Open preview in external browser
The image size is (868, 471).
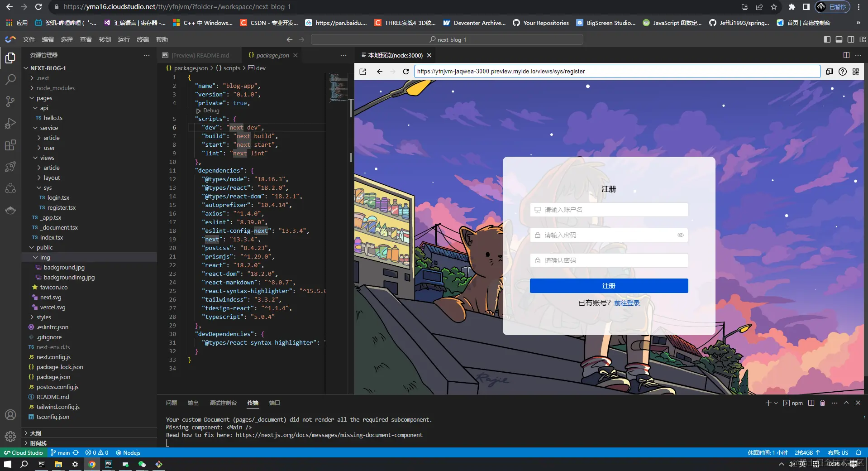pyautogui.click(x=363, y=72)
